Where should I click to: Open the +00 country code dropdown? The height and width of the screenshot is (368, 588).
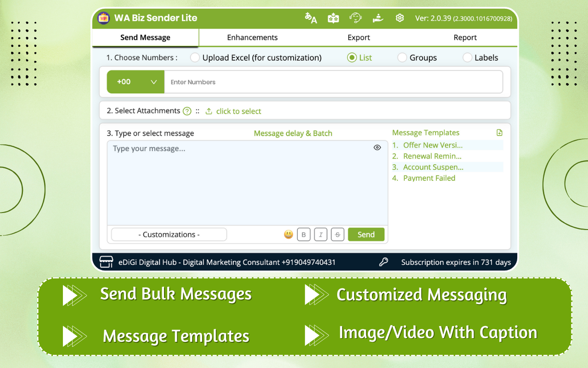point(136,81)
